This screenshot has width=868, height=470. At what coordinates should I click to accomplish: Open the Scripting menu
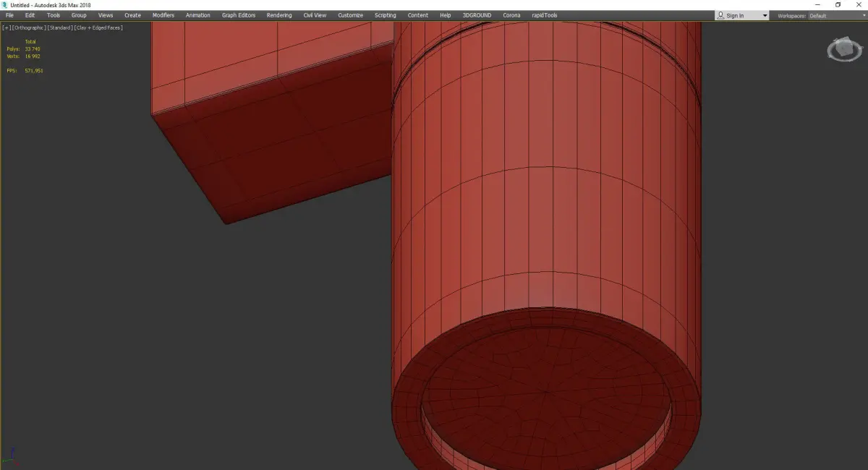coord(386,15)
